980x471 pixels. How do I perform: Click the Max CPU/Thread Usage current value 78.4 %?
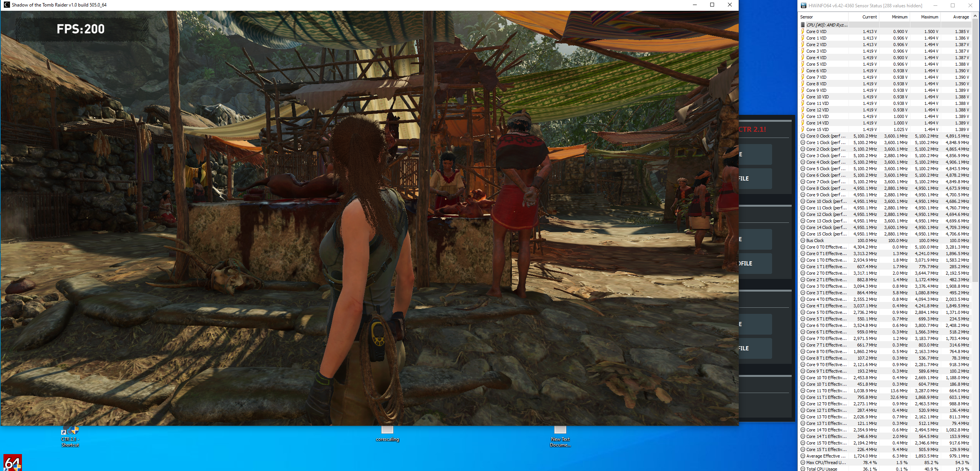(x=870, y=463)
